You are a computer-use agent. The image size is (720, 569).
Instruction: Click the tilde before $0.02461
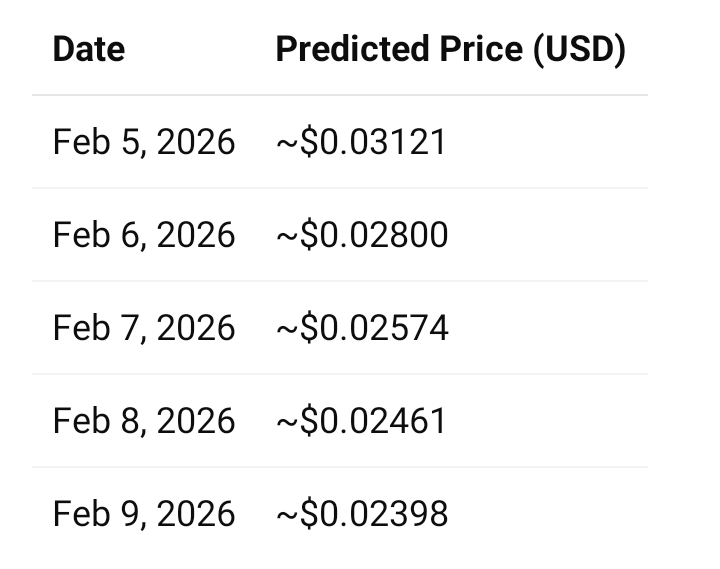285,423
